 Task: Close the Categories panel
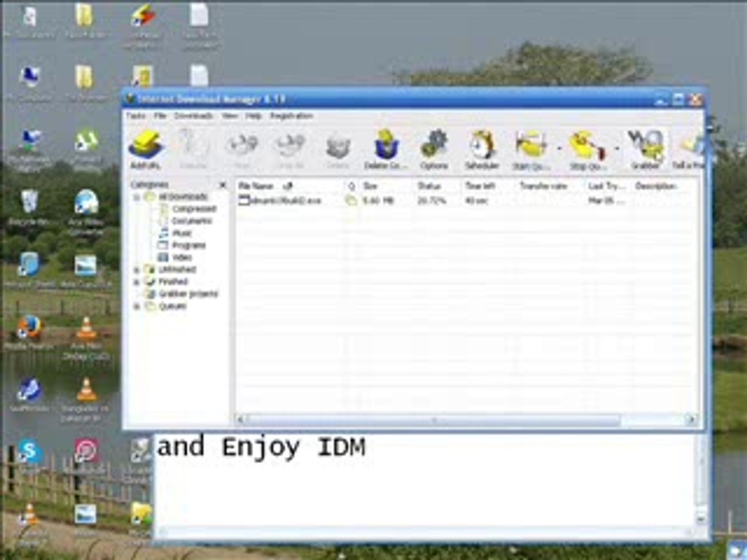point(223,185)
